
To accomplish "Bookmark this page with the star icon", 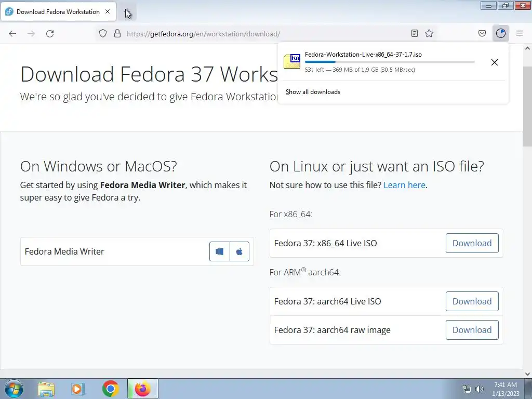I will [429, 33].
